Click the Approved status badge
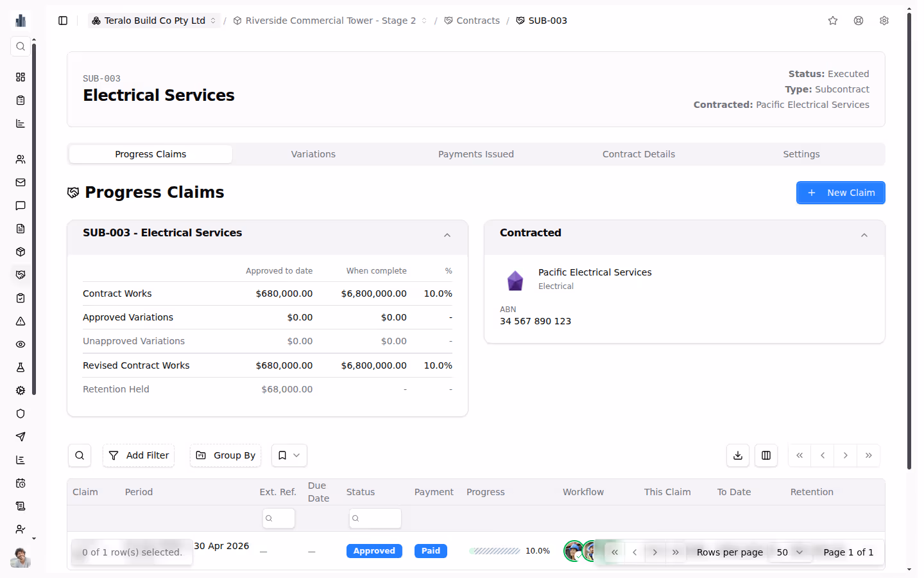 [374, 551]
